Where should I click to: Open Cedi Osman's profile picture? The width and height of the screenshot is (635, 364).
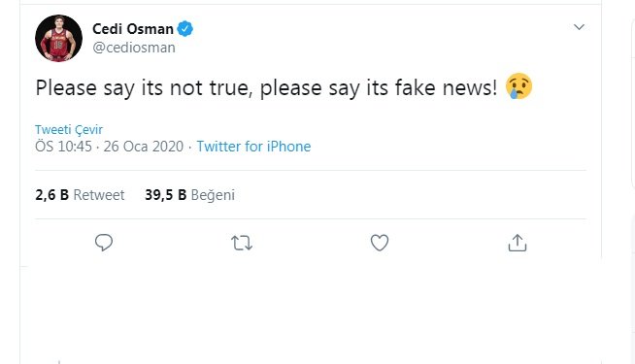(58, 39)
